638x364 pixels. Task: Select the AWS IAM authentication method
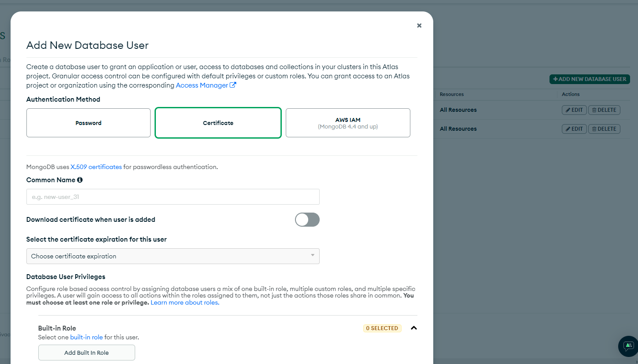coord(348,122)
